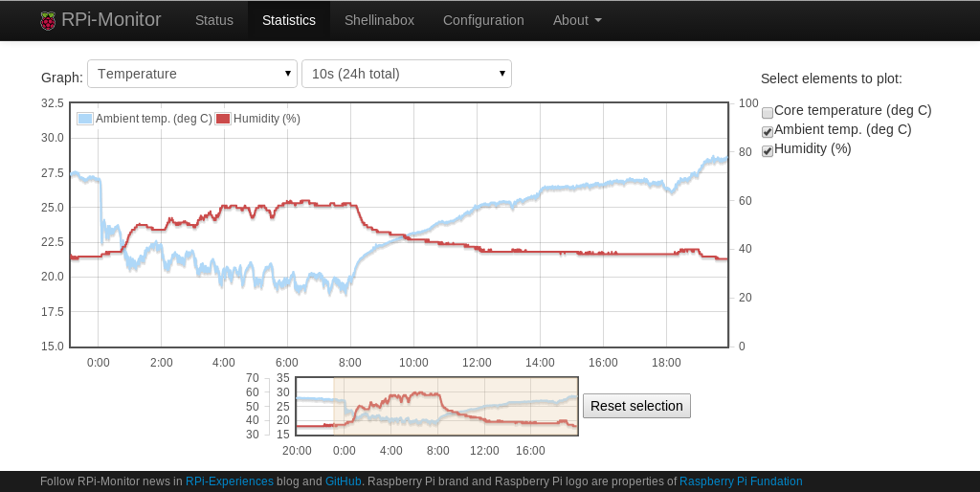
Task: Open the About menu caret
Action: click(598, 20)
